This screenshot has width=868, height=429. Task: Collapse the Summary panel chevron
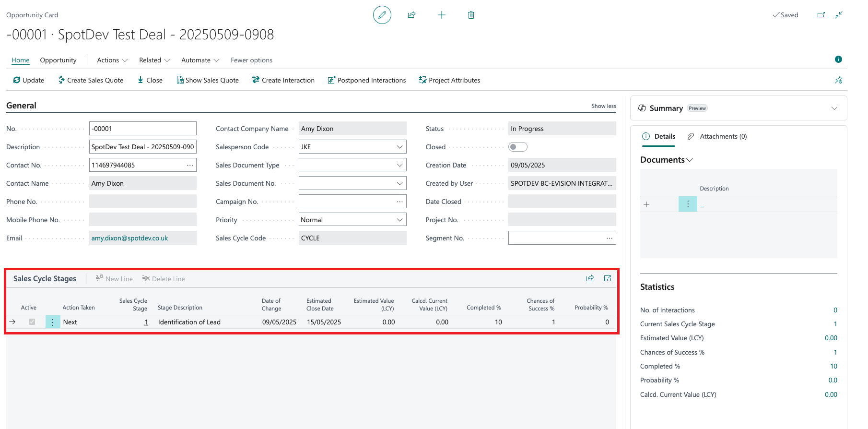[834, 108]
